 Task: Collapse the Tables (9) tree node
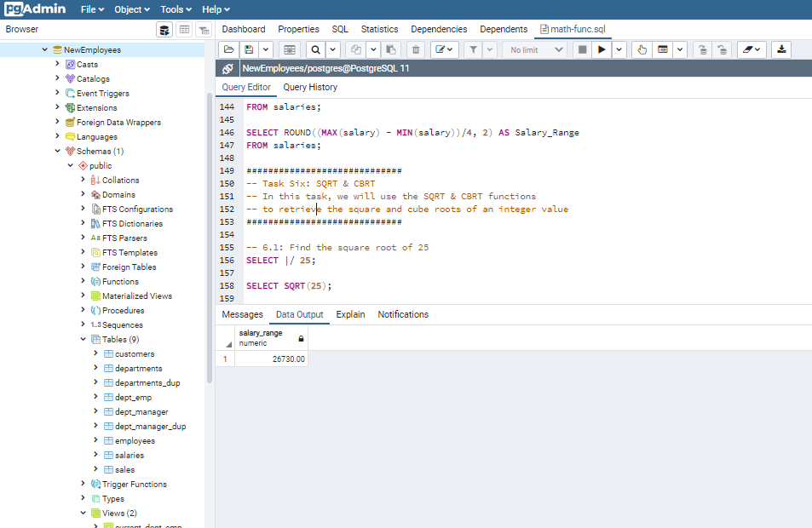pos(83,339)
